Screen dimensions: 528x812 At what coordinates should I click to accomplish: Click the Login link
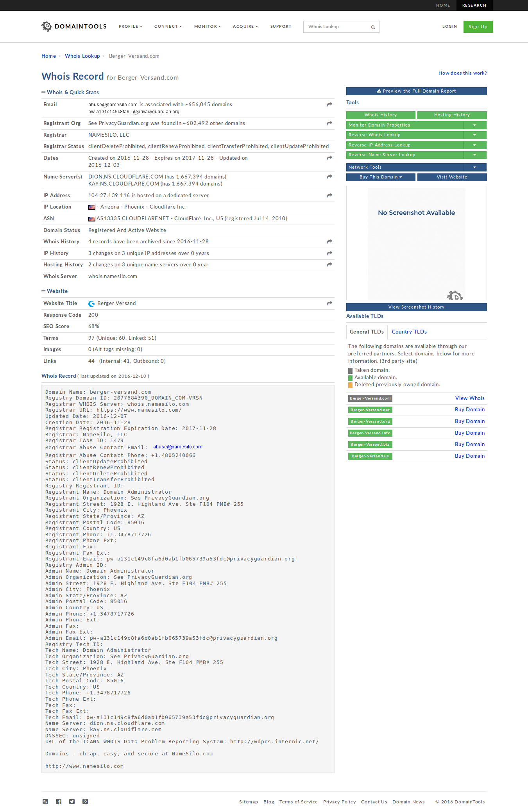[449, 27]
